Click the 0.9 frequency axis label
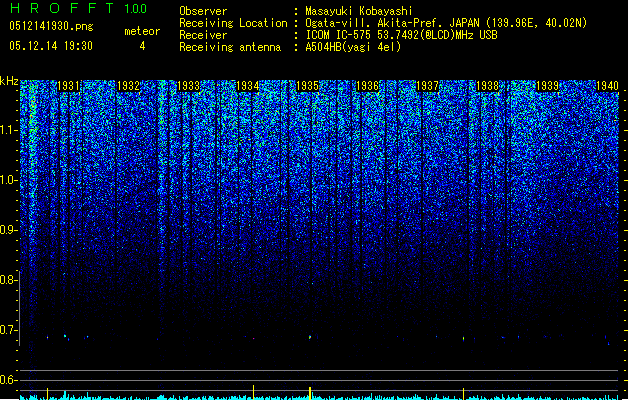629x400 pixels. (x=9, y=230)
